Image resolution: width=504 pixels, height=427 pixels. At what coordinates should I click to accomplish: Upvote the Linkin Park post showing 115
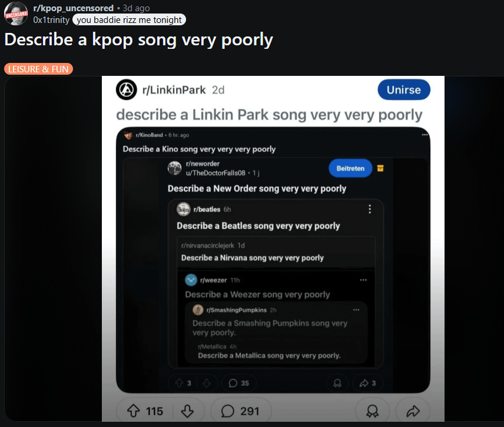134,411
